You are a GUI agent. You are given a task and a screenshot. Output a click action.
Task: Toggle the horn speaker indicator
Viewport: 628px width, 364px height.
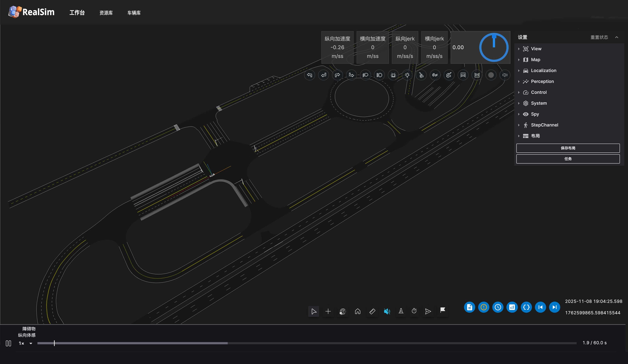(x=505, y=75)
